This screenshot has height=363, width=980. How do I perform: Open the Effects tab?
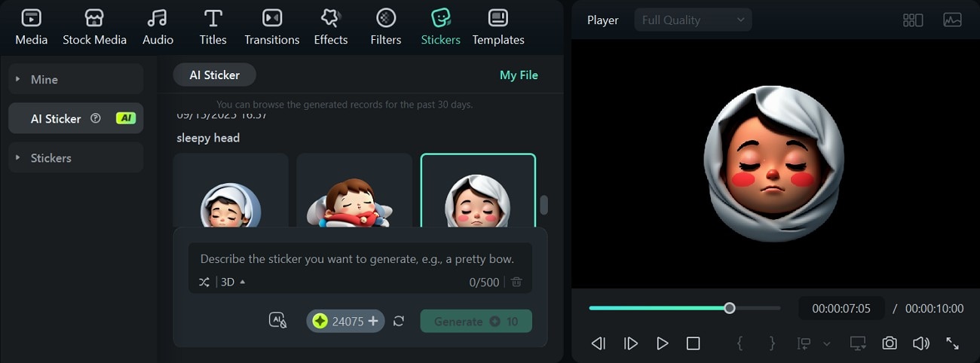tap(331, 27)
